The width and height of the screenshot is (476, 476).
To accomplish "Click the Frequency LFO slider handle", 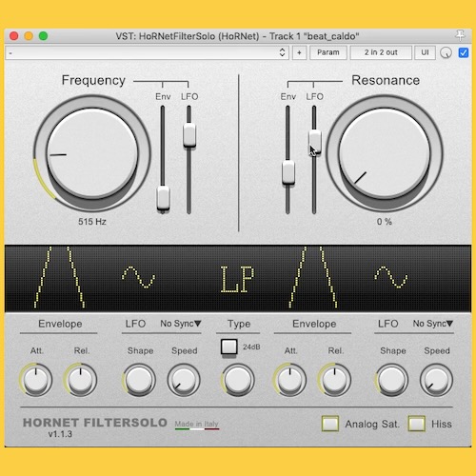I will click(x=189, y=135).
